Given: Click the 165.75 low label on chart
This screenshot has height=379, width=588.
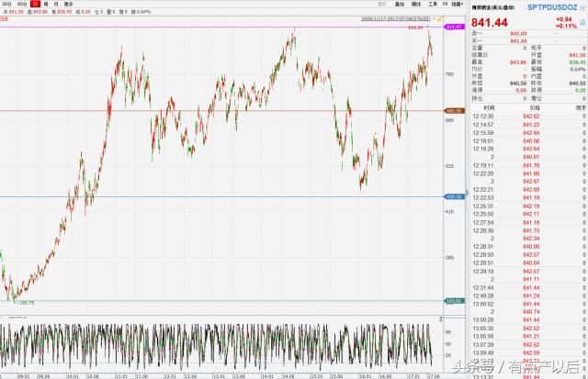Looking at the screenshot, I should 27,303.
